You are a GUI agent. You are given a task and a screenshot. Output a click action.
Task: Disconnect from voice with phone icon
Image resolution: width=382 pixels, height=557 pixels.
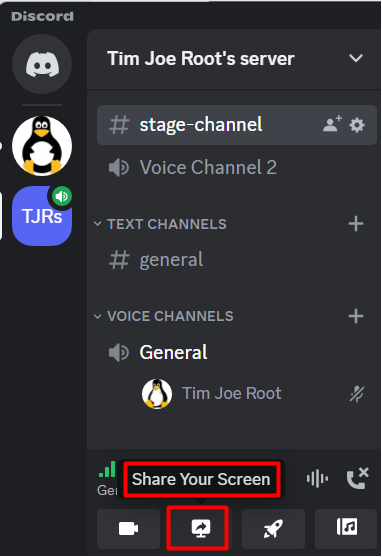coord(357,478)
